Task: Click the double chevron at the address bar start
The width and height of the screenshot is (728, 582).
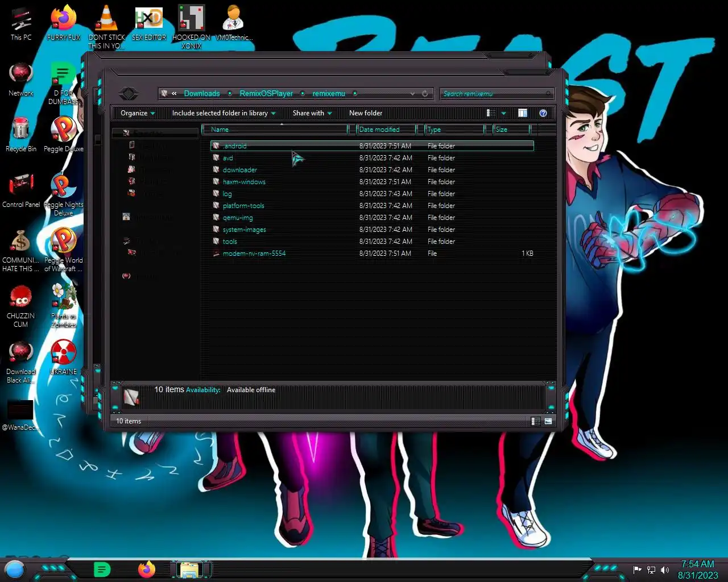Action: coord(174,94)
